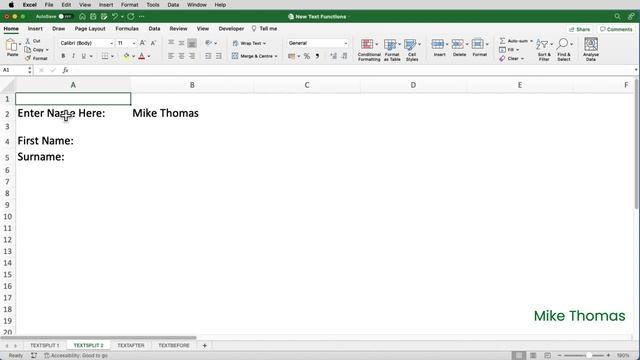Viewport: 640px width, 360px height.
Task: Open the font size 11 dropdown
Action: [x=133, y=43]
